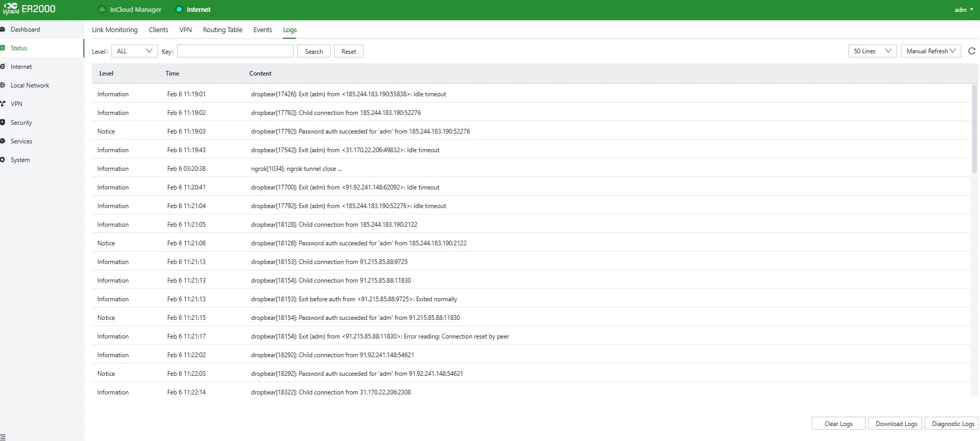Click the Dashboard sidebar icon
980x441 pixels.
(3, 30)
